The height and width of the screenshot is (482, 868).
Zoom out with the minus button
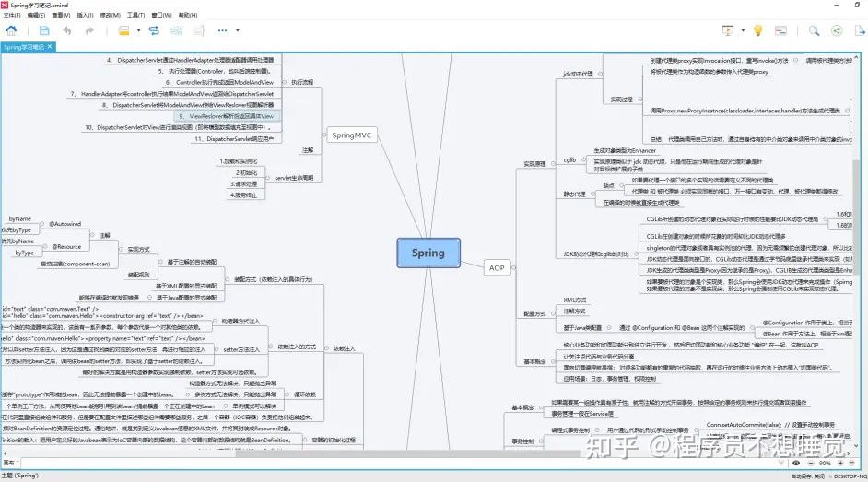pos(811,463)
